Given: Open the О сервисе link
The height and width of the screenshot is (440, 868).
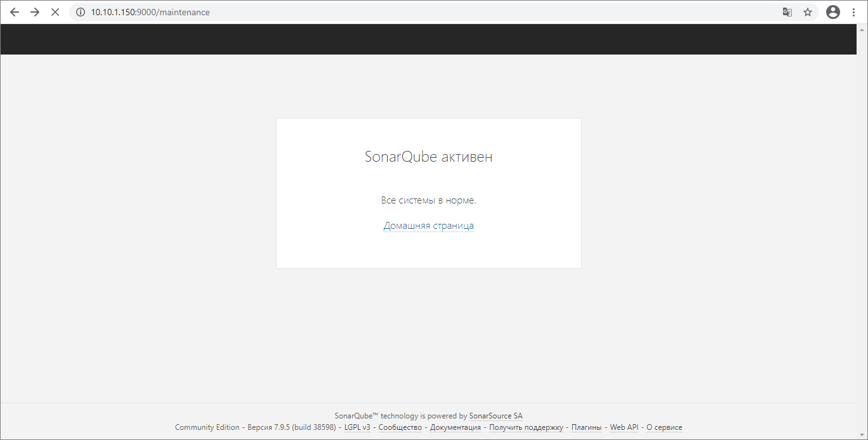Looking at the screenshot, I should tap(664, 427).
